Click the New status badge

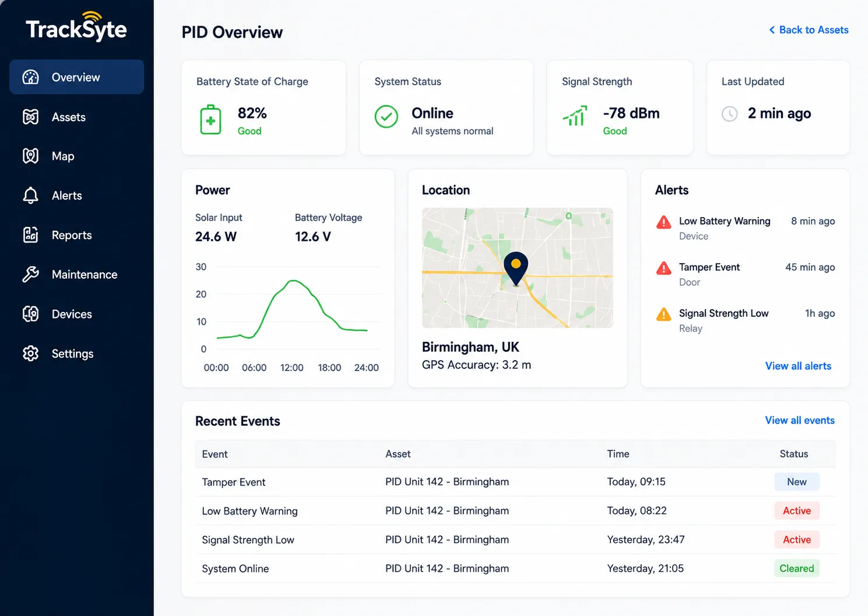[x=797, y=482]
